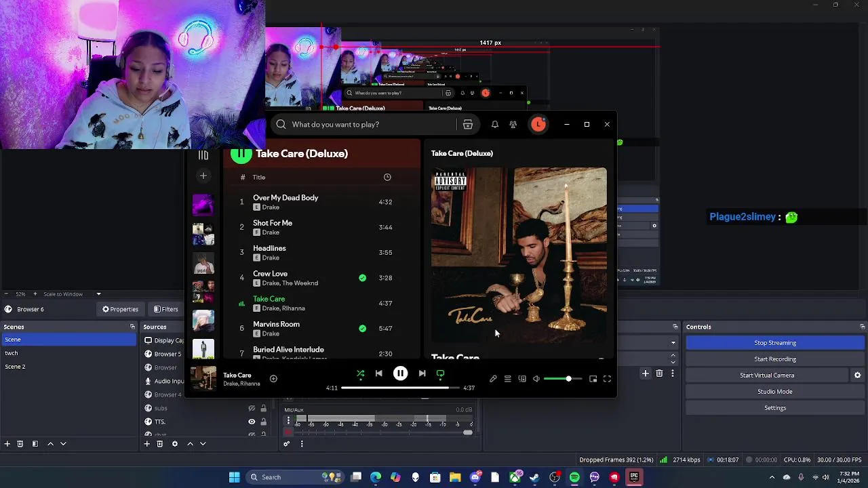Pause playback with the Spotify center pause button
The image size is (868, 488).
(x=400, y=373)
